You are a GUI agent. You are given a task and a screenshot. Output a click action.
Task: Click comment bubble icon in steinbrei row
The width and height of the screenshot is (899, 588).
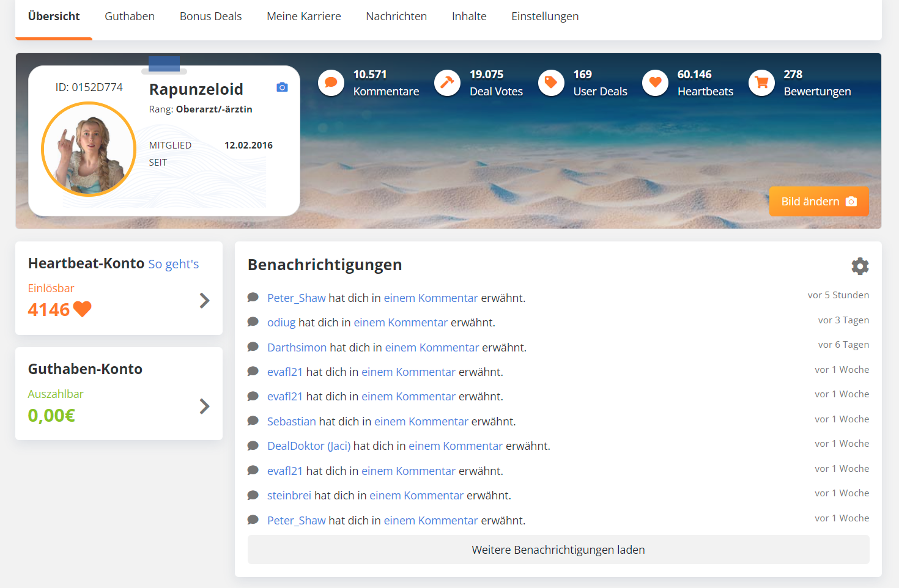tap(253, 495)
